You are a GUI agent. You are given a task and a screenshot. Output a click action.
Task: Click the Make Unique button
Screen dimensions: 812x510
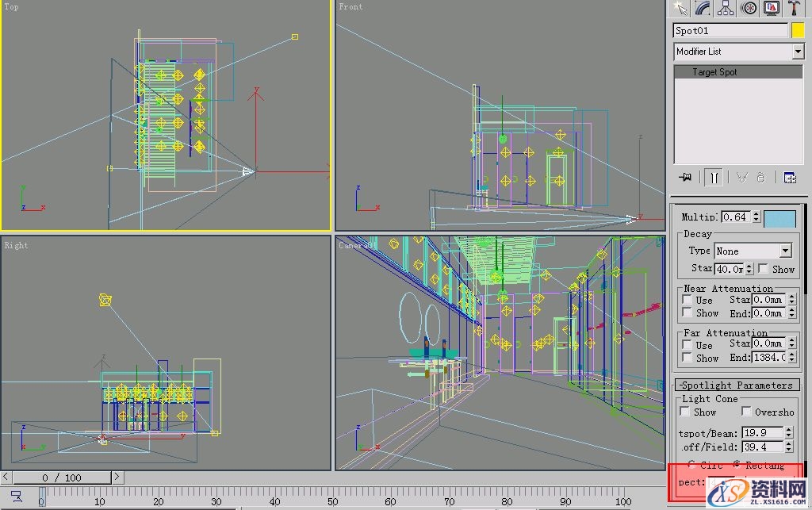[x=742, y=177]
